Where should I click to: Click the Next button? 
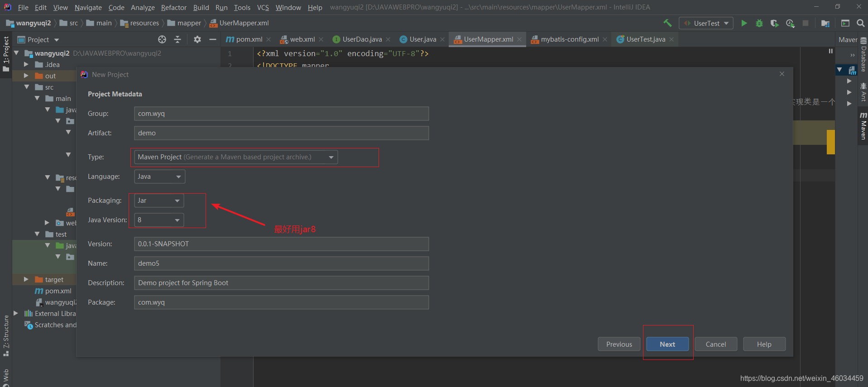point(667,344)
